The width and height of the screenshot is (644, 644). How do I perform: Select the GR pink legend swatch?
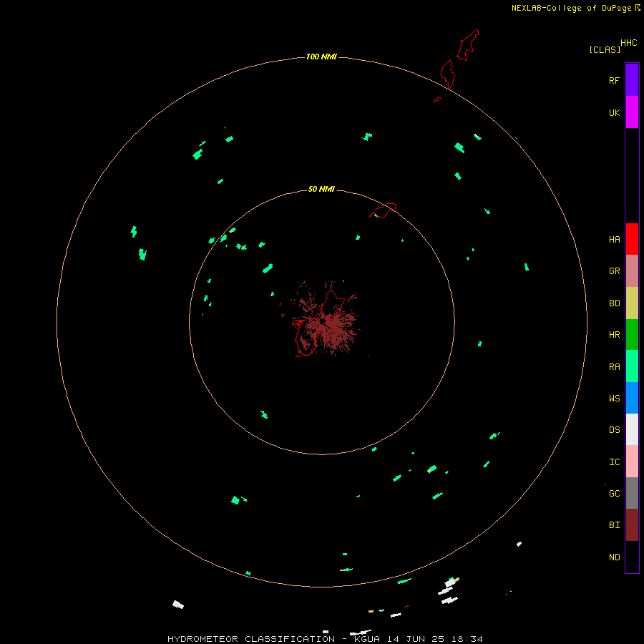tap(632, 271)
